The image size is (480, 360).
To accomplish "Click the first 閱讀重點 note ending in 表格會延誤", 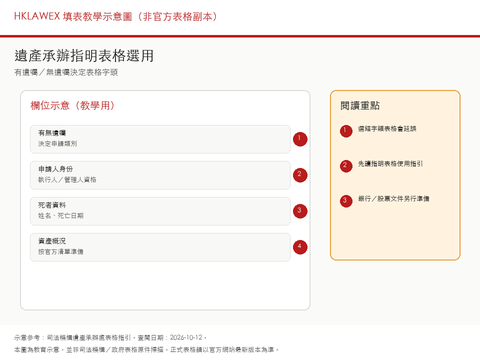I will 387,129.
